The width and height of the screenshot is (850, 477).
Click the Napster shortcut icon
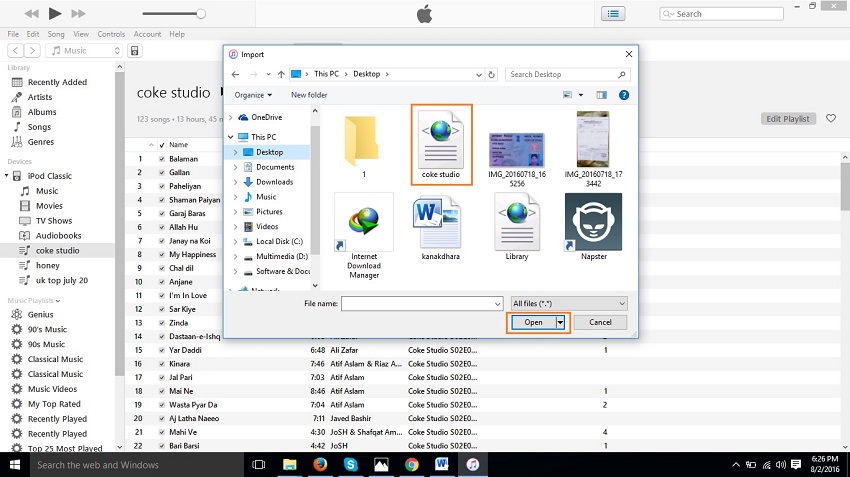593,222
